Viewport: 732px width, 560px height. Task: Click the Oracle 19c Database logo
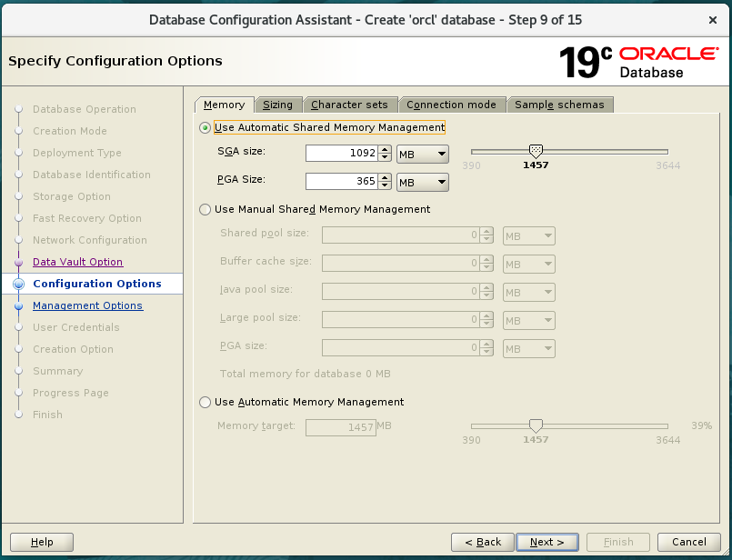tap(638, 62)
